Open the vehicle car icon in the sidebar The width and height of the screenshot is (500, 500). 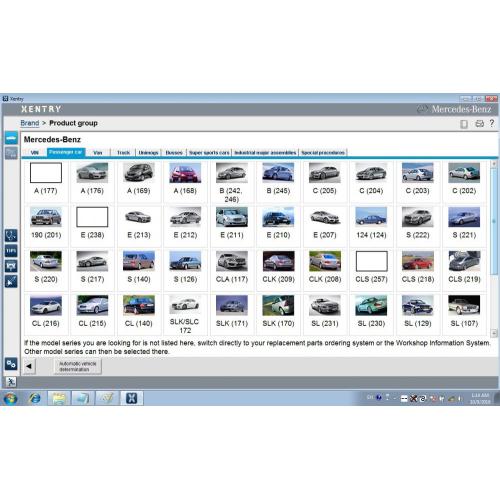click(x=11, y=138)
